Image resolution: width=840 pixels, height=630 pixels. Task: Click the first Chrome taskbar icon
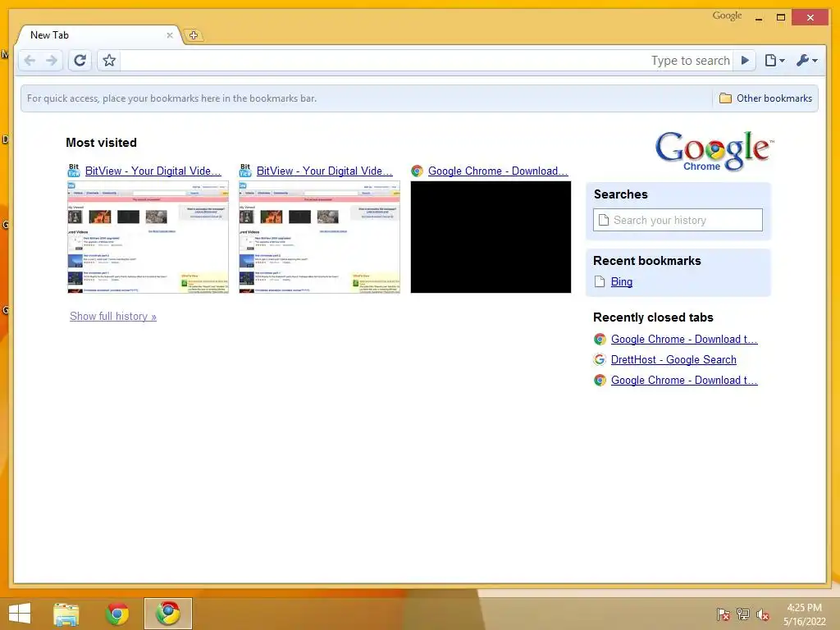(117, 614)
